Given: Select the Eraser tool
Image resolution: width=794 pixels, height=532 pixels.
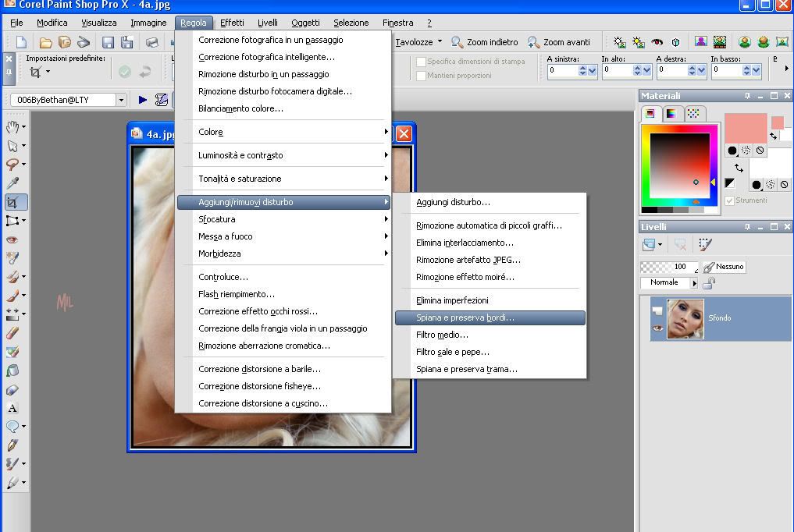Looking at the screenshot, I should [x=12, y=333].
